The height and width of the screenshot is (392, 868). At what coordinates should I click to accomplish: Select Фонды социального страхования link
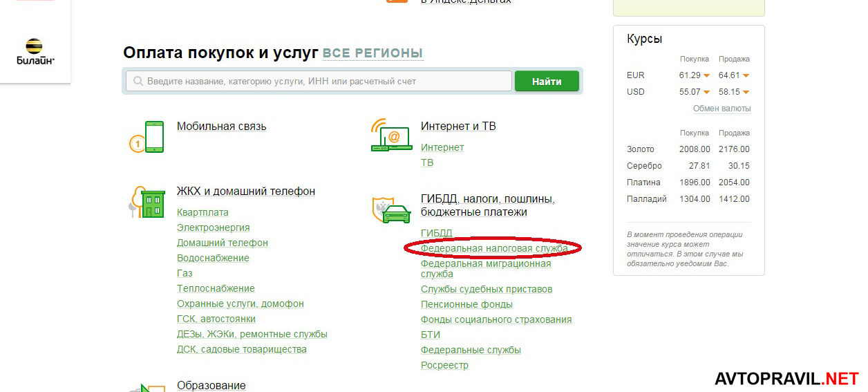tap(496, 319)
